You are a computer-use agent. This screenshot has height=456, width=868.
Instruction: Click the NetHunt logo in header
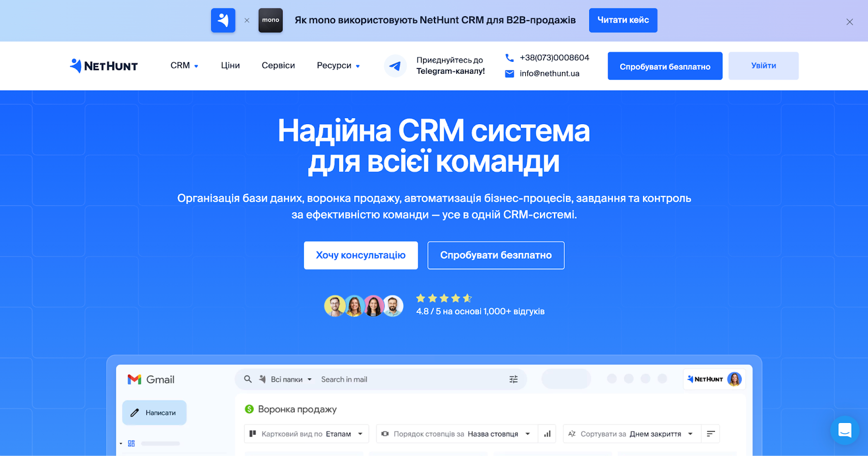pyautogui.click(x=104, y=66)
